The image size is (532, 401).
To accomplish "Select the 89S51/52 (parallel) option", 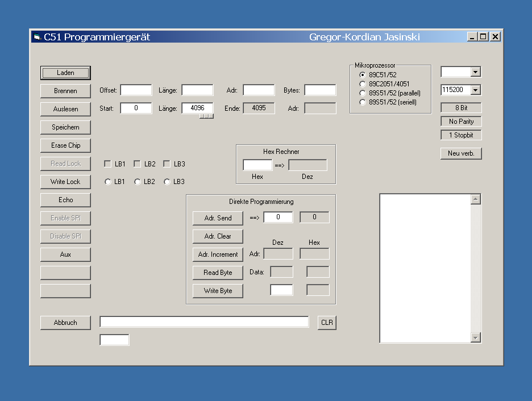I will (x=363, y=93).
